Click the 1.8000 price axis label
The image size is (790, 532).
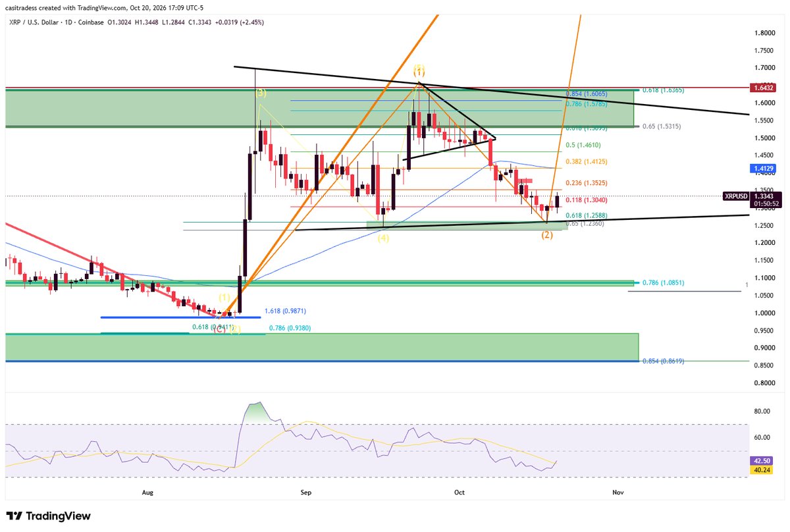point(765,33)
